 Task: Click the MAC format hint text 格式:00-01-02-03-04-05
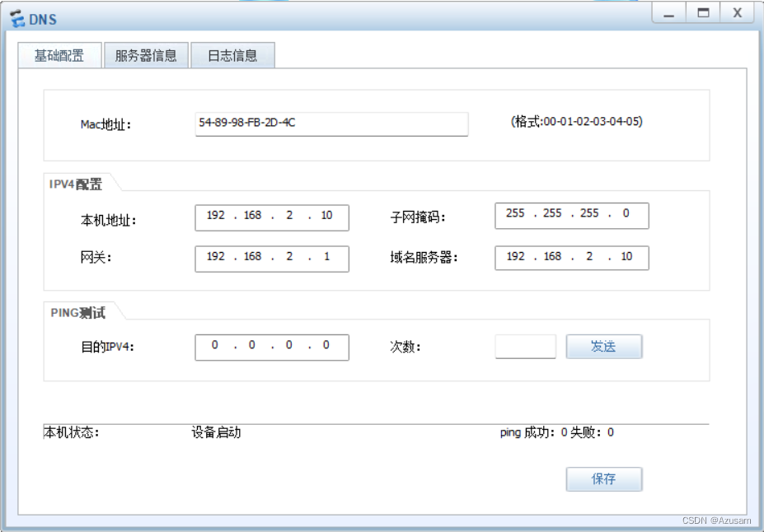click(x=576, y=121)
